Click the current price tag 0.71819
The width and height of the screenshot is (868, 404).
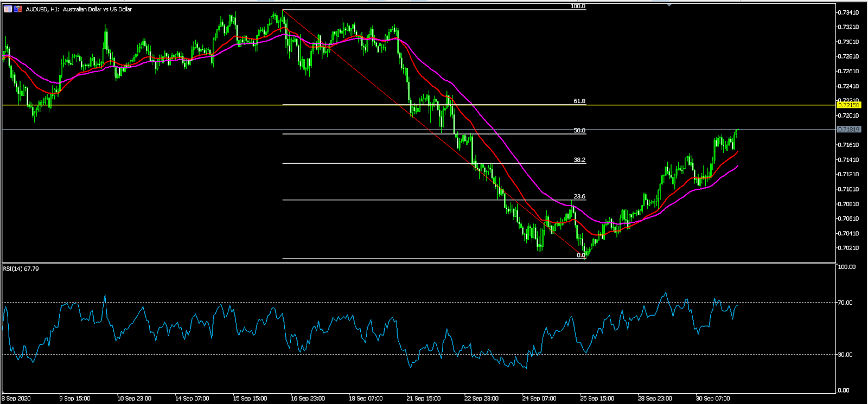point(849,130)
